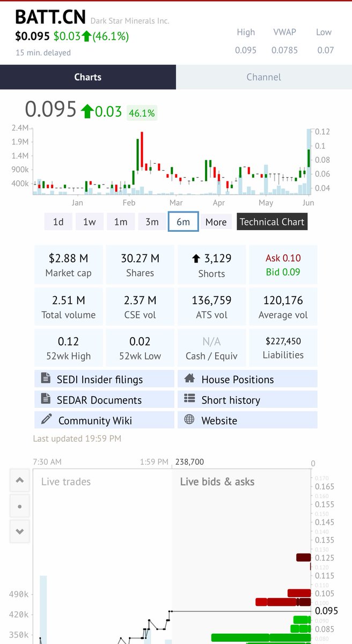This screenshot has height=644, width=352.
Task: Click the BATT.CN ticker heading
Action: pyautogui.click(x=50, y=18)
